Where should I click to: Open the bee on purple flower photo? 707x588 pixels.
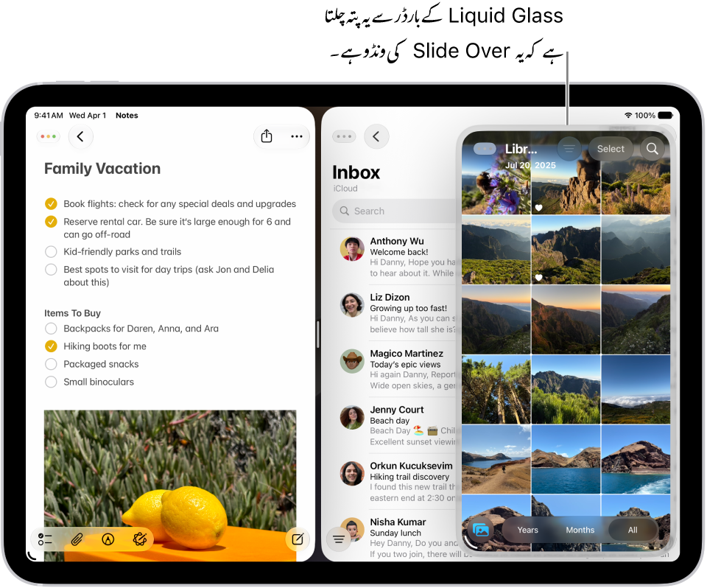pyautogui.click(x=496, y=181)
